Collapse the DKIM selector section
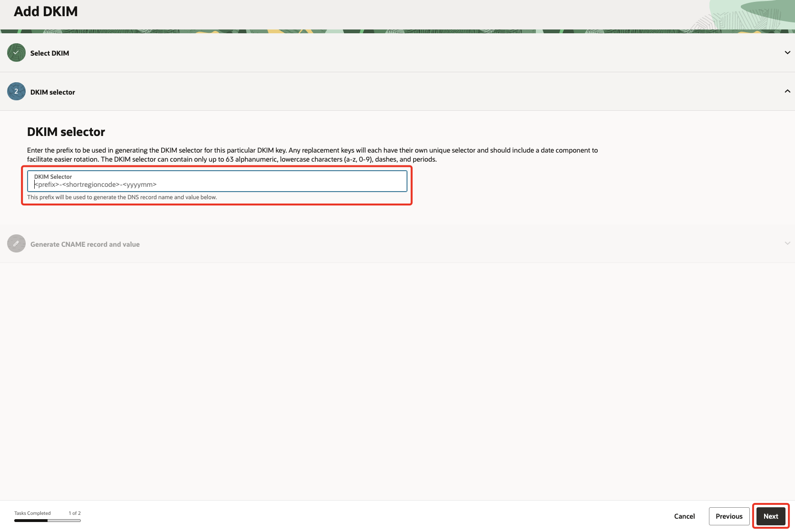Viewport: 795px width, 532px height. tap(788, 90)
